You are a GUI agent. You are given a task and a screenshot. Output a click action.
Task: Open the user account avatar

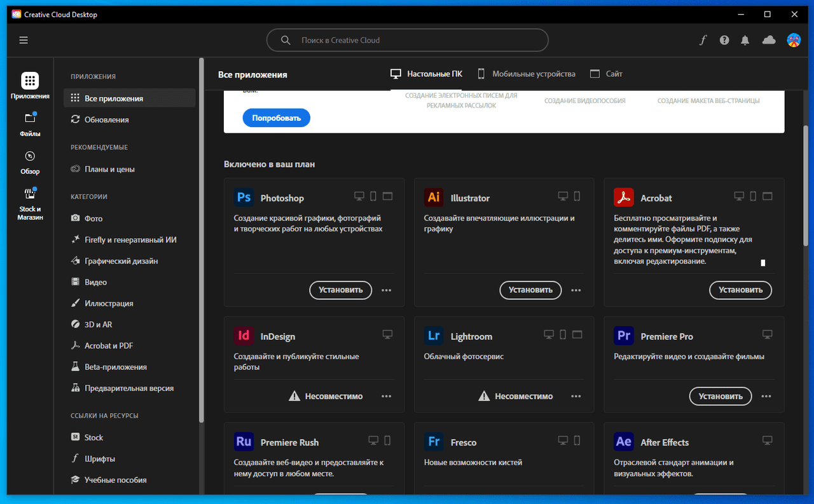coord(794,40)
